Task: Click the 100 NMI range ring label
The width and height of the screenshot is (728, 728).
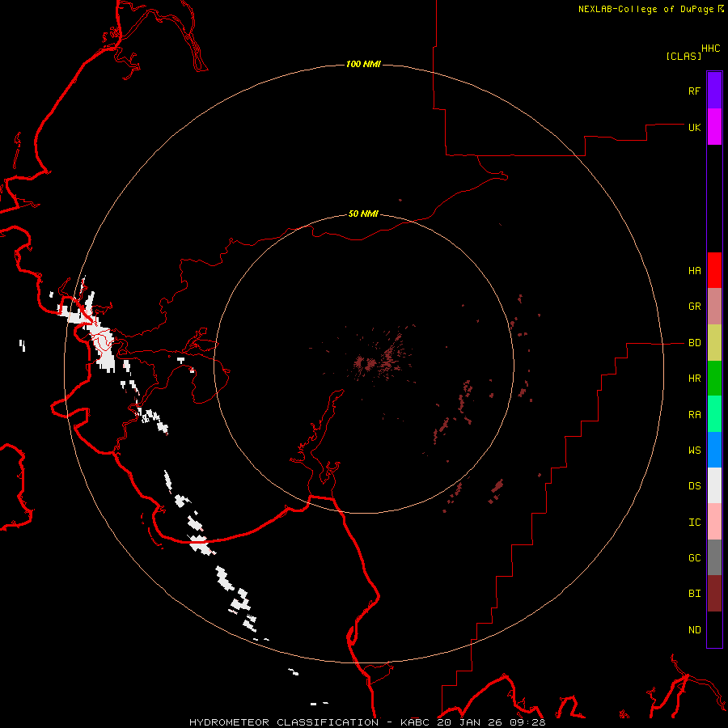Action: pos(363,64)
